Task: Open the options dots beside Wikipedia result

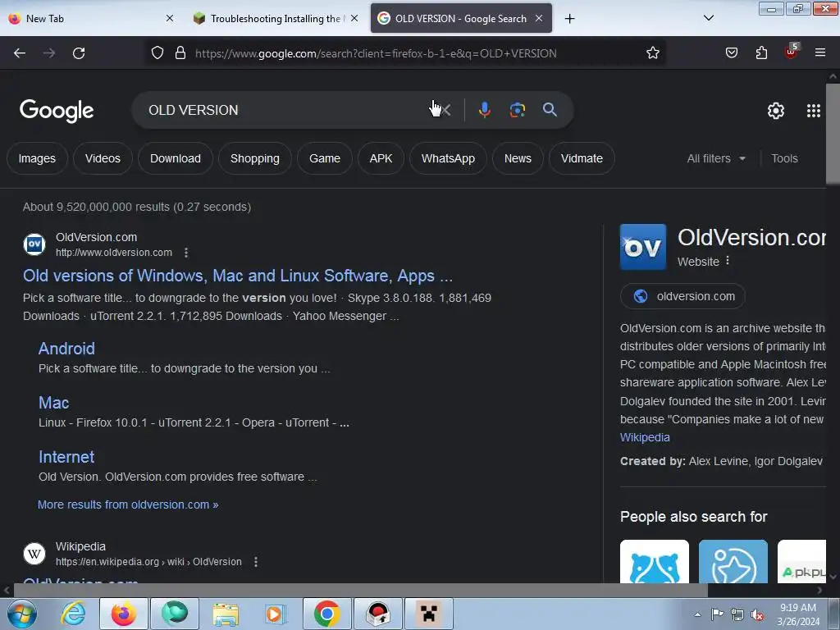Action: [256, 561]
